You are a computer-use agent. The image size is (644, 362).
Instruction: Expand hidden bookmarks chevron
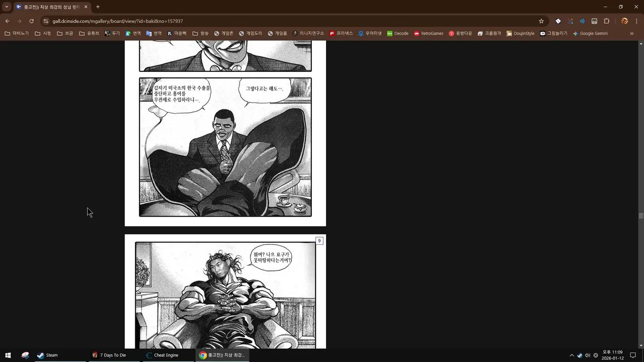(632, 34)
